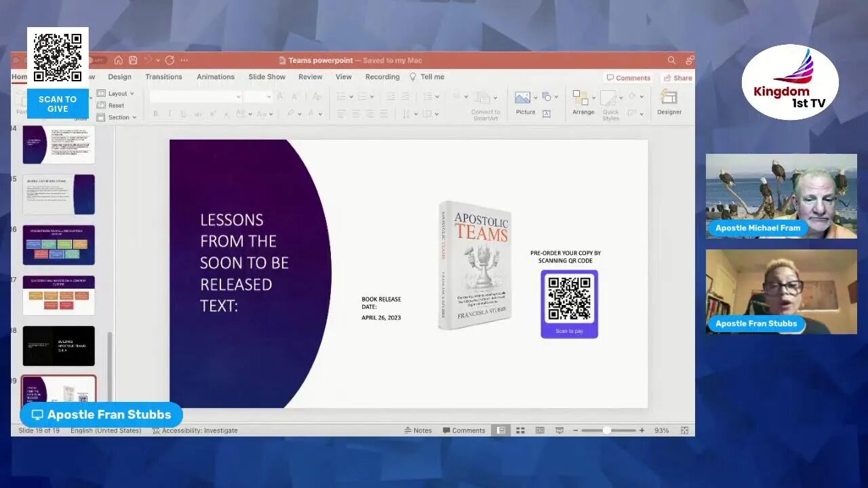Viewport: 868px width, 488px height.
Task: Click the Tell me search box
Action: click(x=427, y=77)
